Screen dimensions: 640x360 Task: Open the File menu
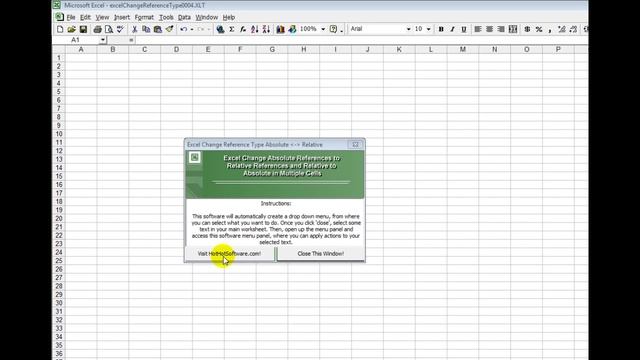click(x=71, y=17)
